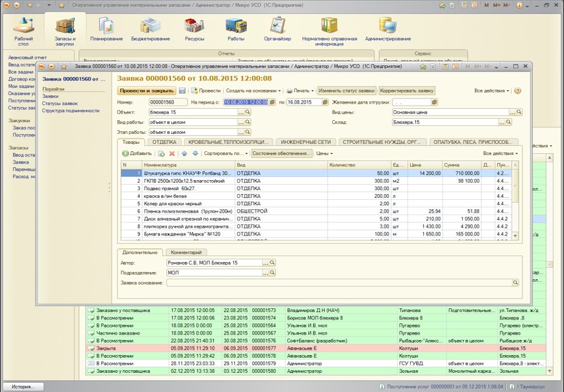The image size is (564, 392).
Task: Save the request with the diskette icon
Action: point(182,91)
